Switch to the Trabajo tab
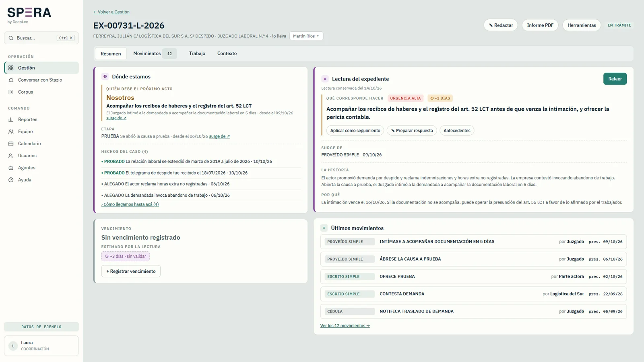This screenshot has height=362, width=644. click(x=197, y=53)
